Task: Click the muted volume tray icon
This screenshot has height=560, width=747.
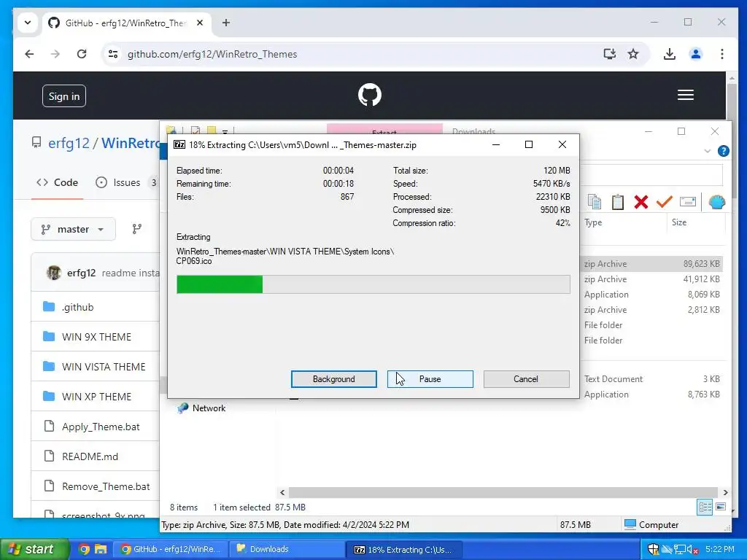Action: (x=692, y=549)
